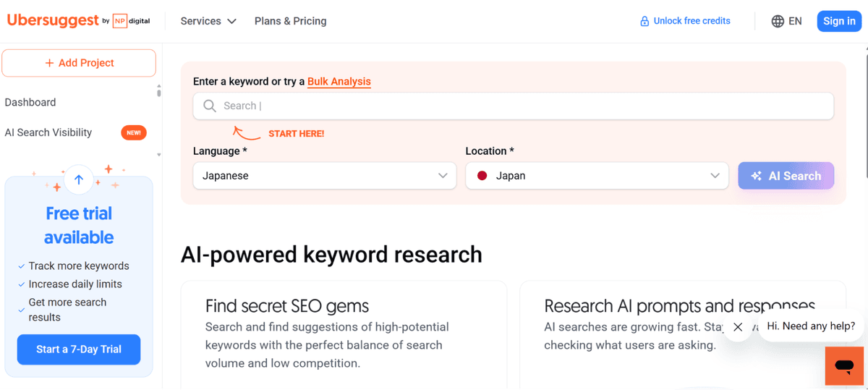Click the NP digital logo badge

(x=131, y=21)
